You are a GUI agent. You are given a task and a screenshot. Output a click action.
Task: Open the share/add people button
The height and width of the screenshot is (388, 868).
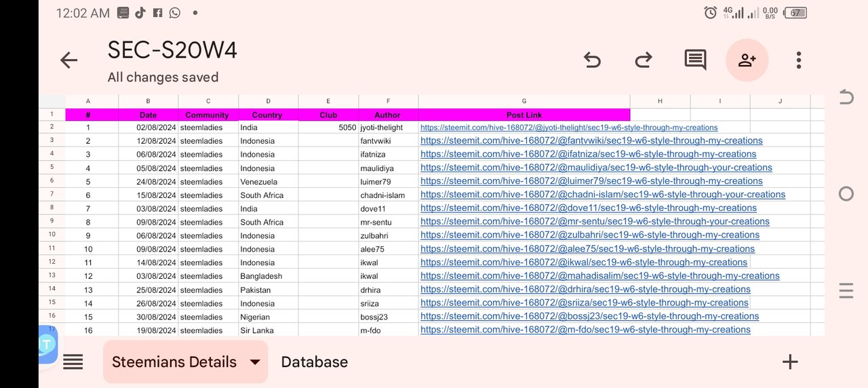[x=747, y=60]
